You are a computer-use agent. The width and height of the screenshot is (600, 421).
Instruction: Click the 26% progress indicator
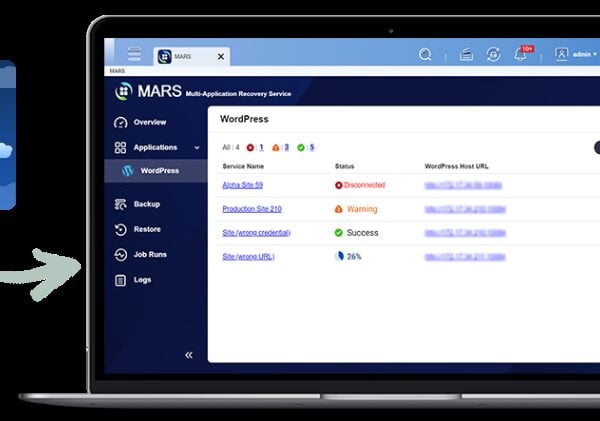coord(348,256)
